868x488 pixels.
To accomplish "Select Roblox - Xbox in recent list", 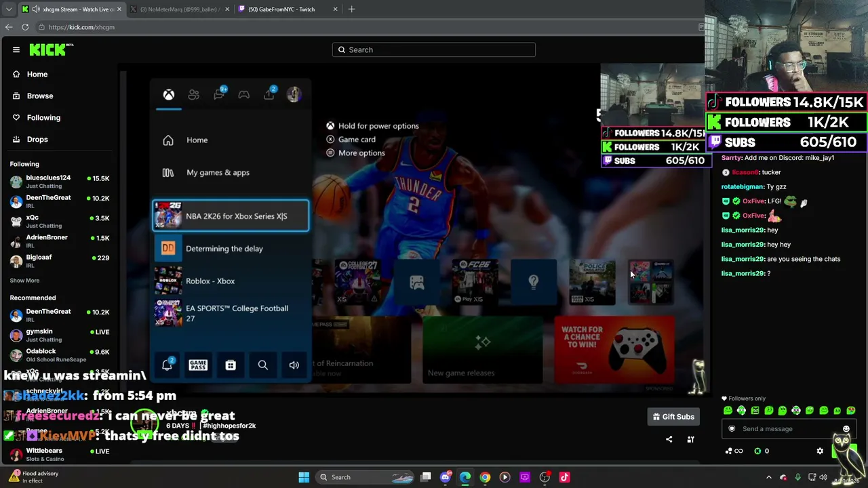I will pyautogui.click(x=231, y=281).
